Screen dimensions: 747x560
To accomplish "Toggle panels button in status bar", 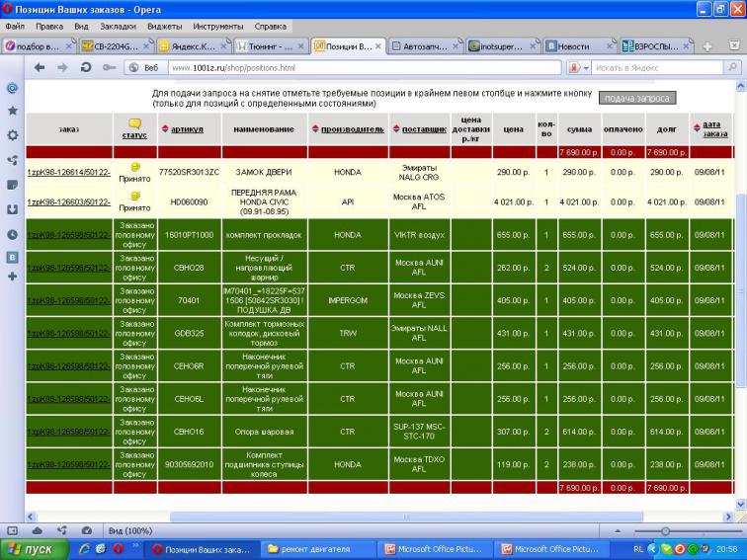I will coord(13,530).
